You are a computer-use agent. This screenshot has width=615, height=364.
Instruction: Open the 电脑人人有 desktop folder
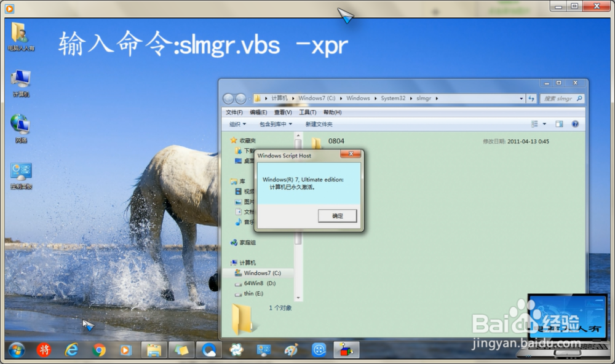20,37
